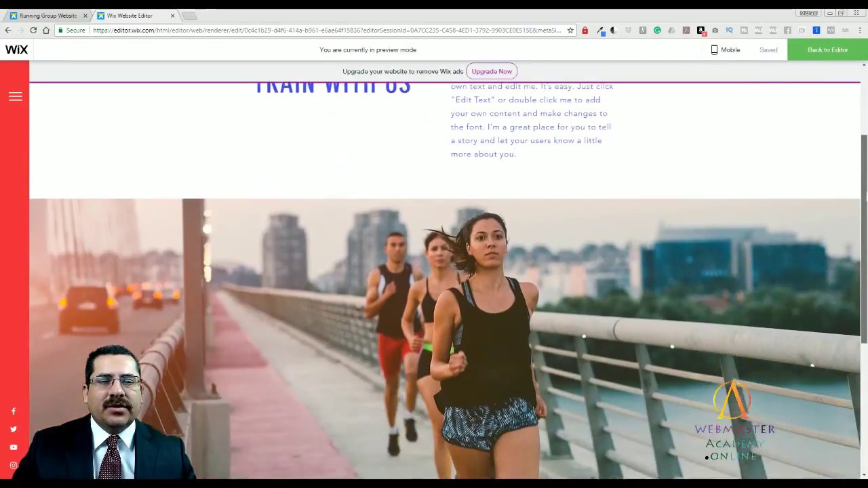This screenshot has height=488, width=868.
Task: Click the camera screenshot extension icon
Action: [x=715, y=30]
